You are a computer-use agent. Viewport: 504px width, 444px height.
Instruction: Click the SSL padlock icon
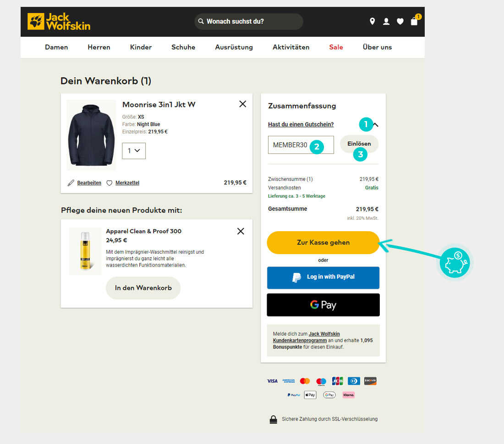[273, 419]
